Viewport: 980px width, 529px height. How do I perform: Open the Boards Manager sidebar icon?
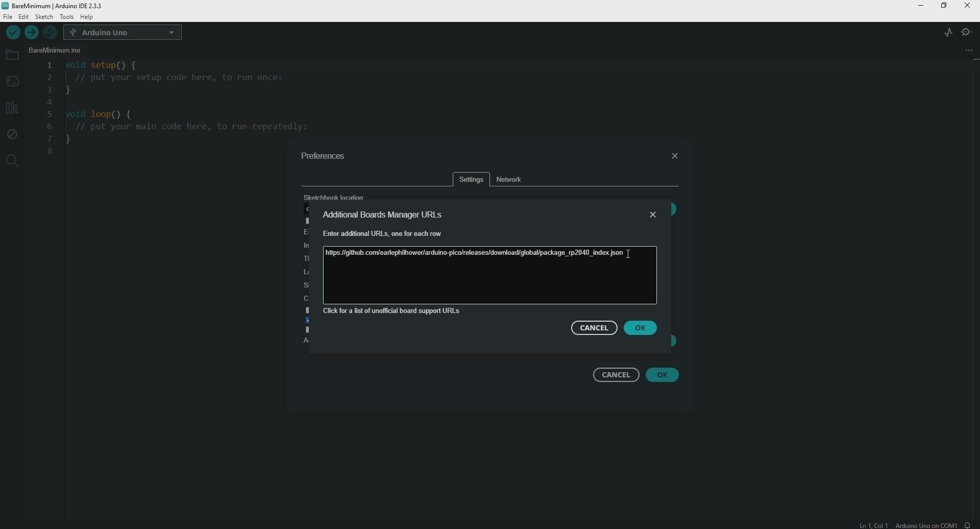[12, 82]
